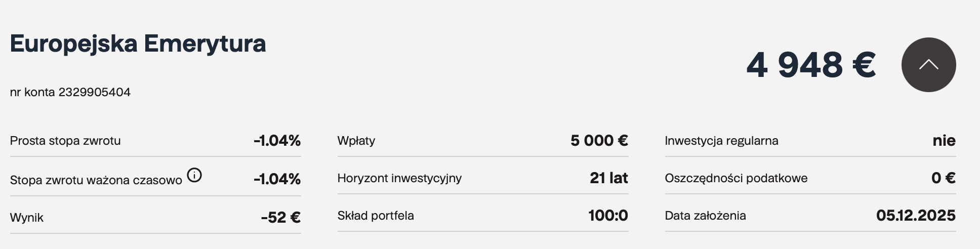Screen dimensions: 980x249
Task: Click the Europejska Emerytura heading
Action: click(138, 44)
